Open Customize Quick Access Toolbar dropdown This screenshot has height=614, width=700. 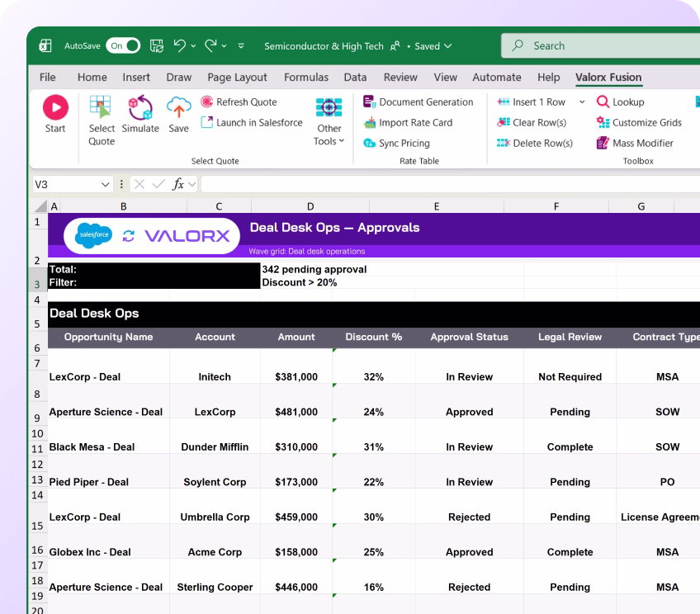click(x=241, y=45)
